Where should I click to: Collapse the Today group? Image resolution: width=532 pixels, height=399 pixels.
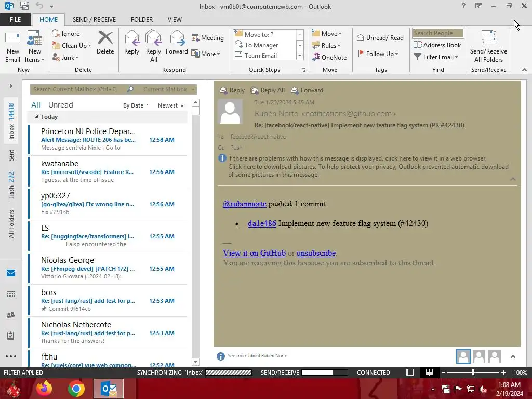click(36, 117)
